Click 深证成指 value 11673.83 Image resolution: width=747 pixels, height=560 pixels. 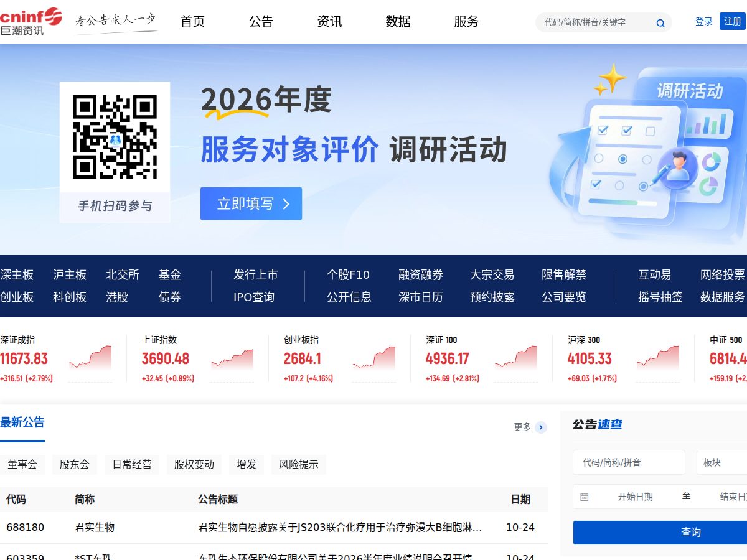(24, 359)
